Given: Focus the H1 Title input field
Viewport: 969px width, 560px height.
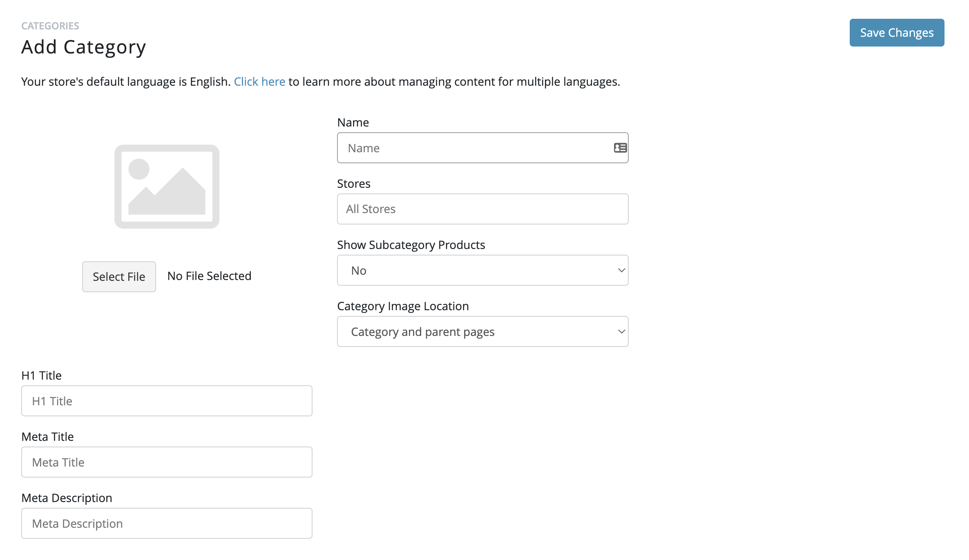Looking at the screenshot, I should click(167, 401).
